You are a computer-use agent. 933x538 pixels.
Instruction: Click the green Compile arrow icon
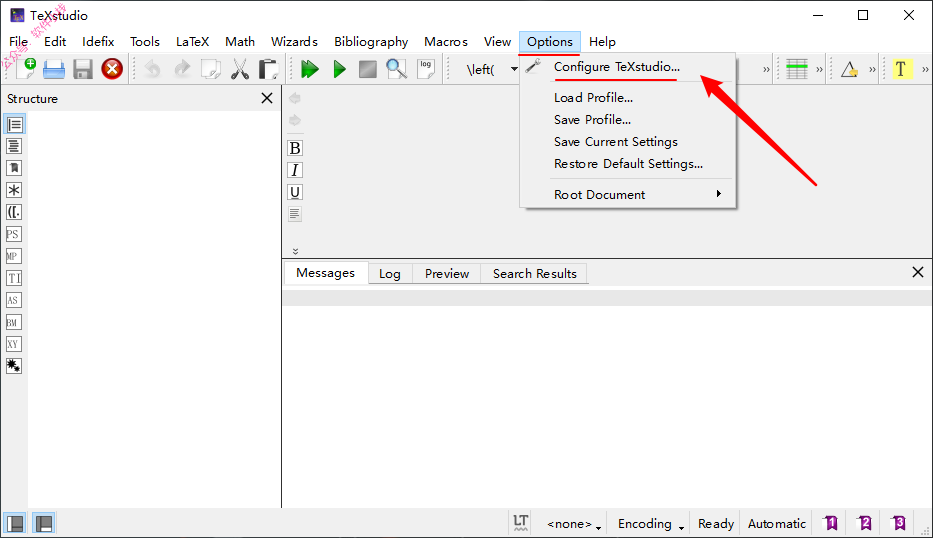point(339,69)
